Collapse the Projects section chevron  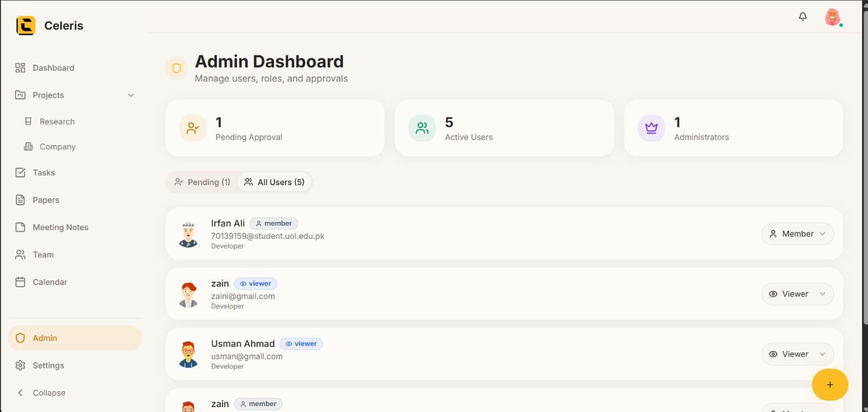tap(131, 95)
